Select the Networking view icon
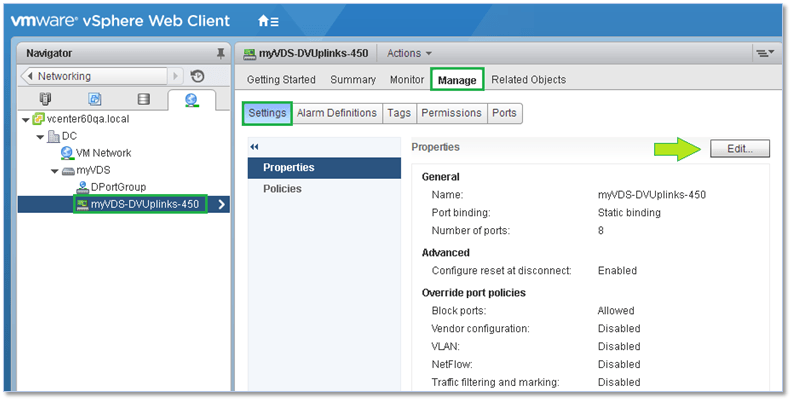The image size is (792, 401). [191, 99]
